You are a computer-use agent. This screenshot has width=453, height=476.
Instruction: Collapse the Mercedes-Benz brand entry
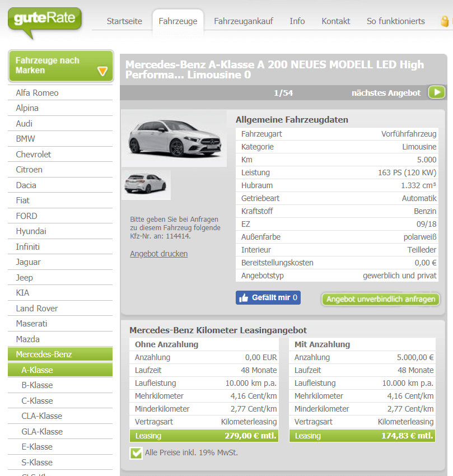pos(60,354)
